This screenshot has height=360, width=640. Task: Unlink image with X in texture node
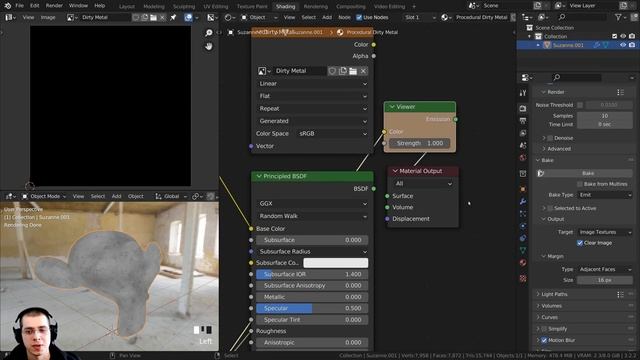(363, 71)
